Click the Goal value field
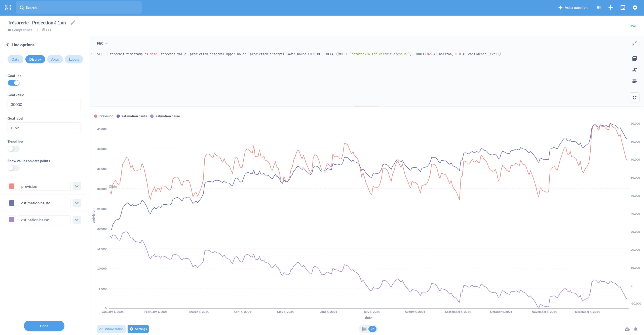Image resolution: width=644 pixels, height=335 pixels. 44,104
